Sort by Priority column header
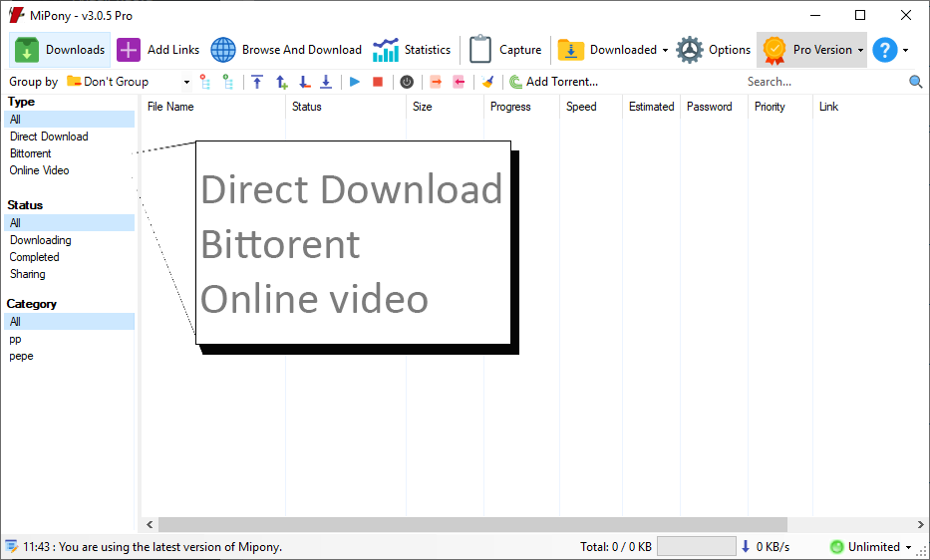The height and width of the screenshot is (560, 930). [779, 107]
